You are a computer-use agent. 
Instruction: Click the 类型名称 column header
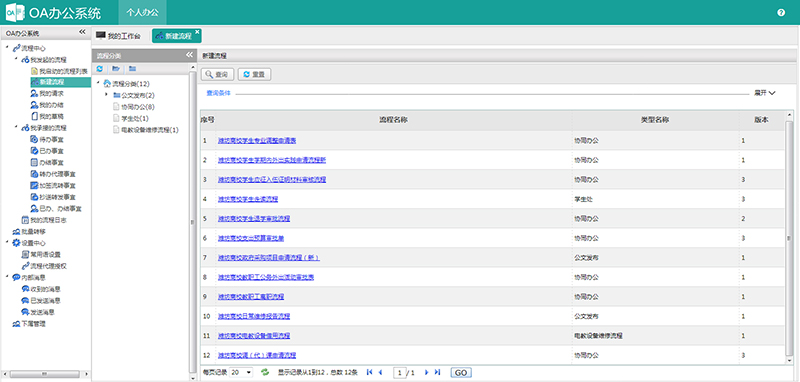pos(655,120)
